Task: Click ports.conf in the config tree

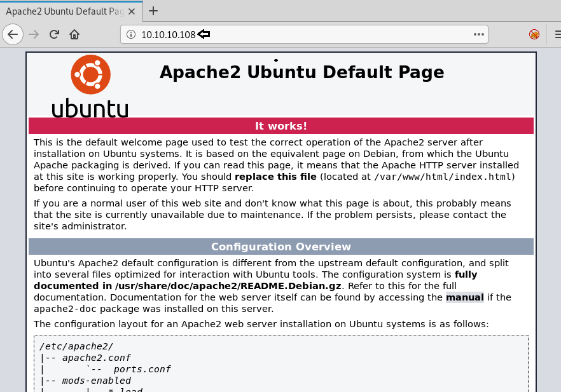Action: click(x=142, y=369)
